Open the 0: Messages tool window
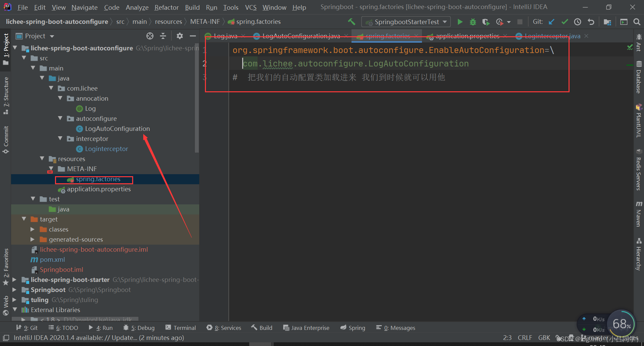 396,328
